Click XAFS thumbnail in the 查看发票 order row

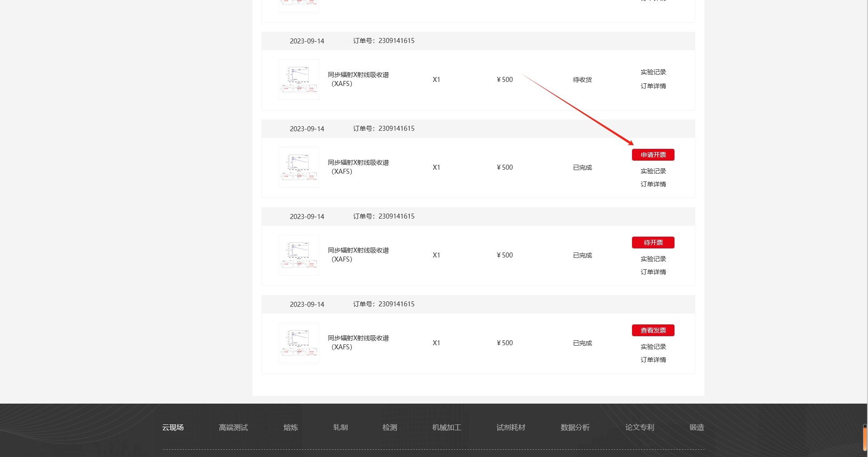coord(299,343)
